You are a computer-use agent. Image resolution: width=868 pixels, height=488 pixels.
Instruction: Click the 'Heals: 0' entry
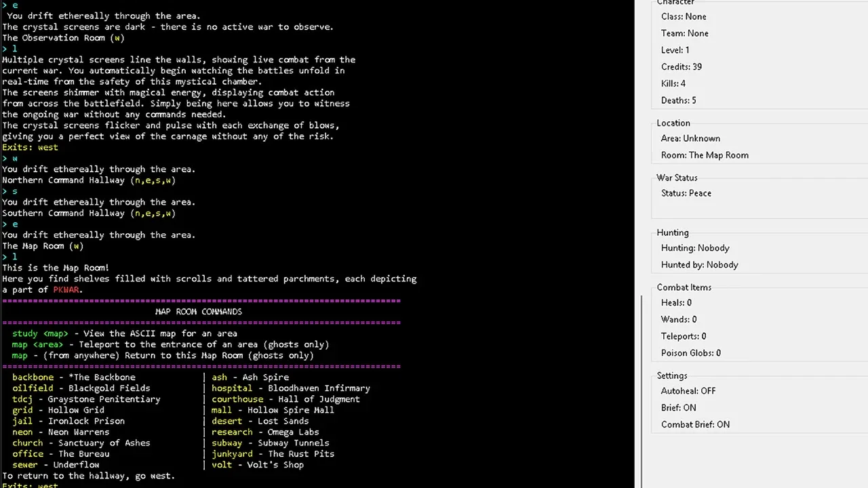coord(676,303)
